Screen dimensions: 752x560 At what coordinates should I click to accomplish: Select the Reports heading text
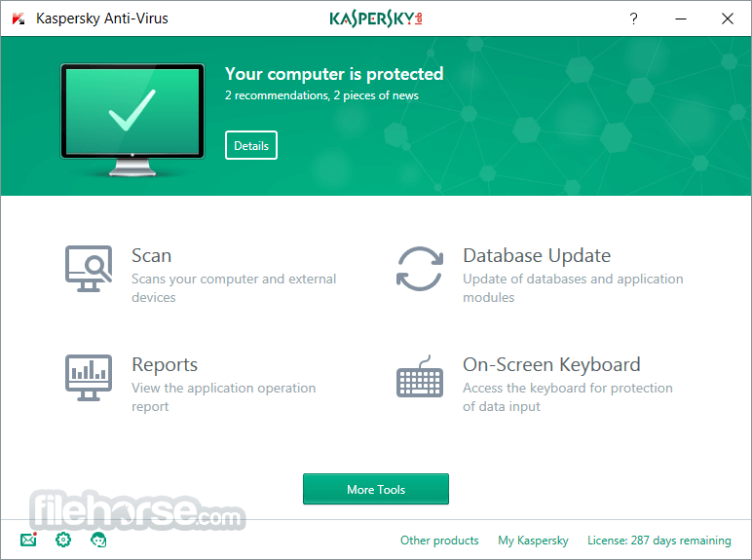tap(165, 365)
